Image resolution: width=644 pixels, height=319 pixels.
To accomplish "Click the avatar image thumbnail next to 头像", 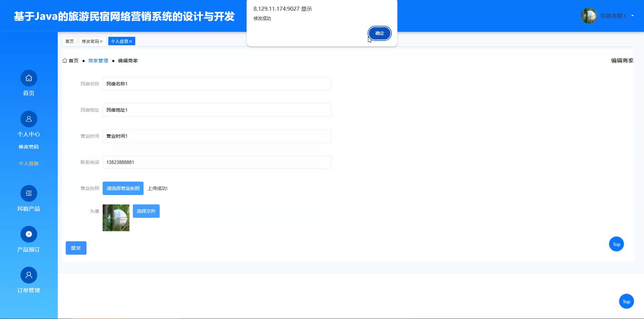I will click(116, 218).
